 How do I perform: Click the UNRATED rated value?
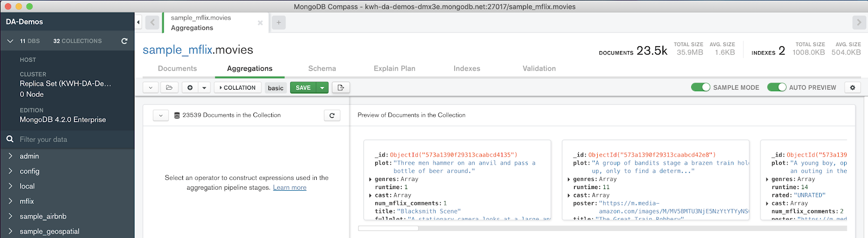coord(810,195)
